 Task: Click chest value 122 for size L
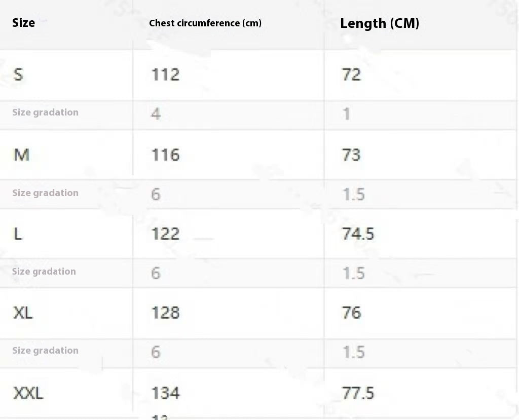165,234
